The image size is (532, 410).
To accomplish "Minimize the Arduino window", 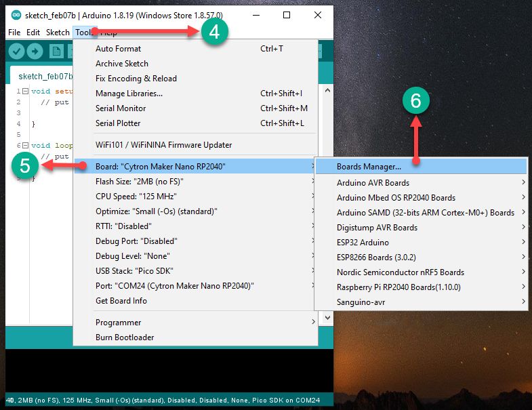I will pyautogui.click(x=256, y=16).
